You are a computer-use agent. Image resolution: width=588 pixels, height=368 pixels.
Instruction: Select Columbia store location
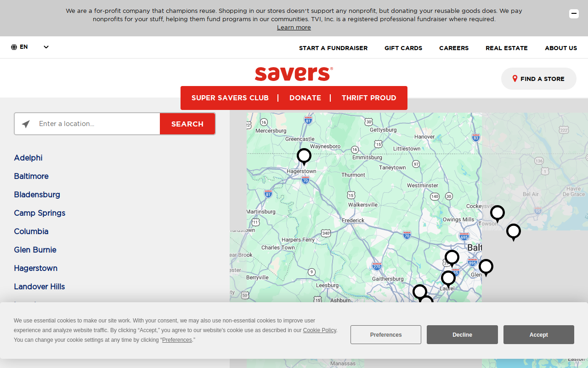coord(31,231)
